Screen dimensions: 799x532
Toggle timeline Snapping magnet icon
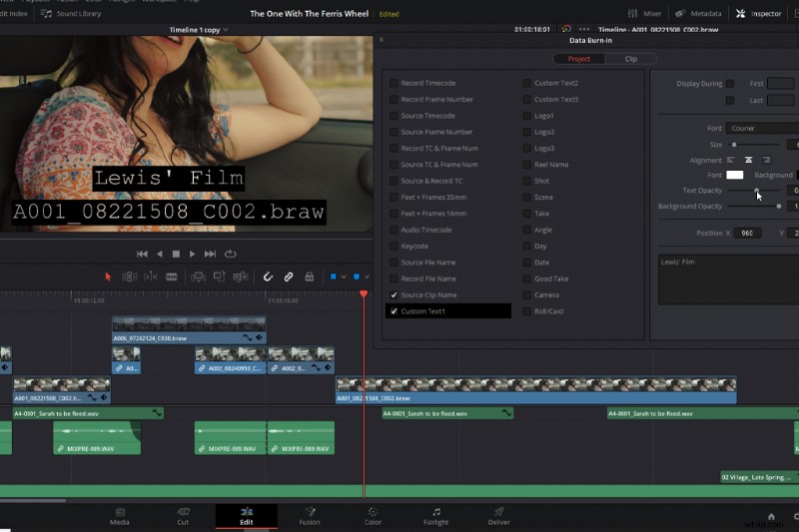[268, 276]
